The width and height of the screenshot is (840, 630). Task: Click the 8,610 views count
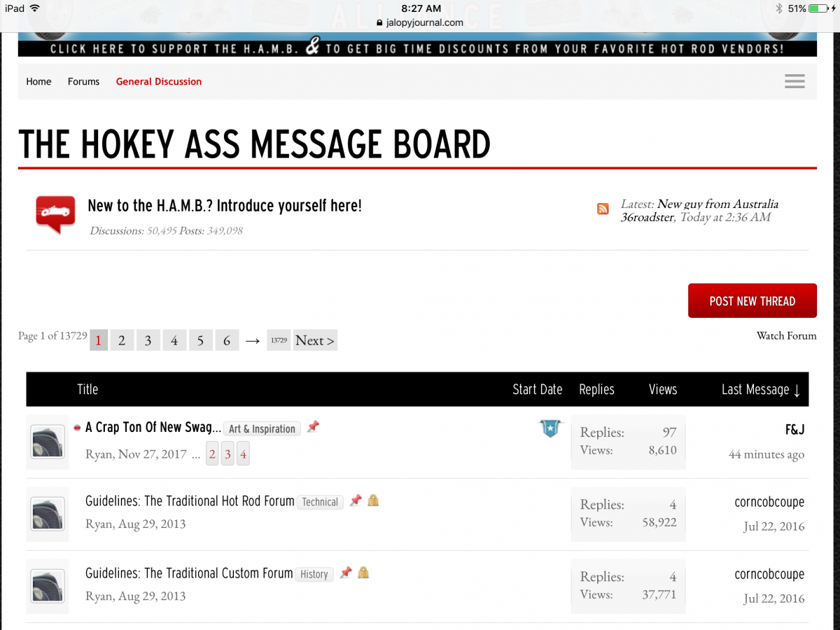coord(663,450)
